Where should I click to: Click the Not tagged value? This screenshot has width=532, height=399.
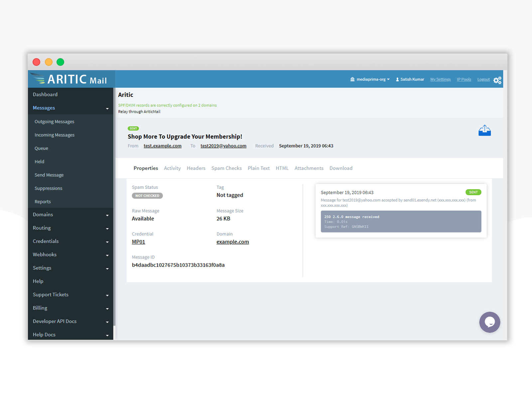tap(230, 195)
